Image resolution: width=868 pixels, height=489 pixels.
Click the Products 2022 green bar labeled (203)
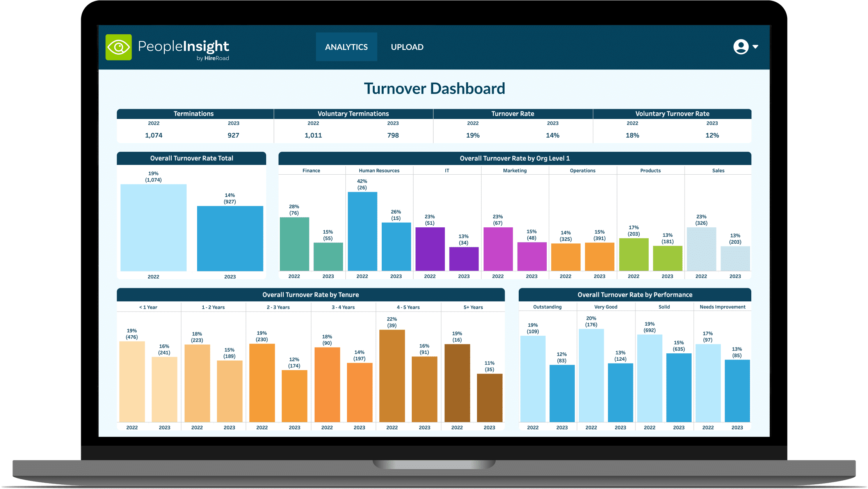click(x=634, y=255)
